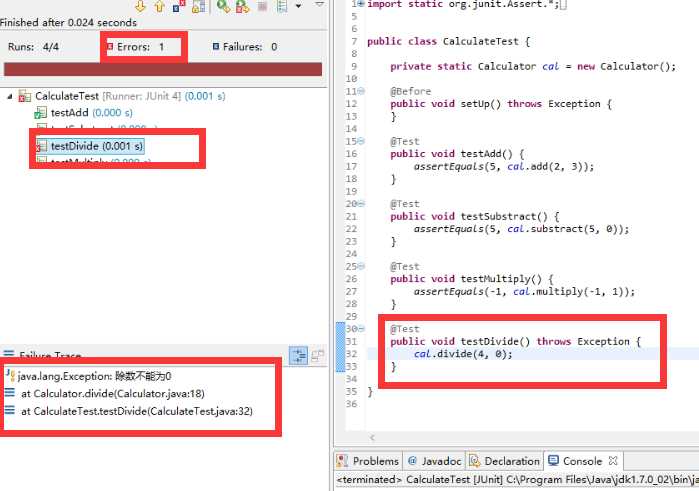
Task: Collapse the CalculateTest tree node
Action: pos(10,96)
